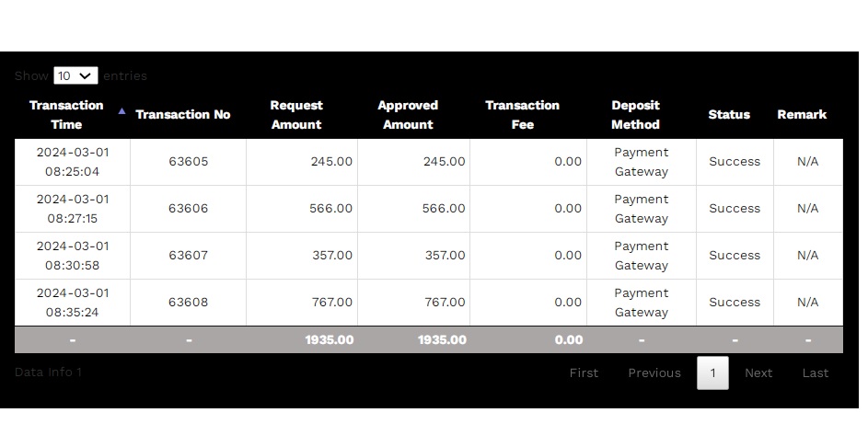Sort table by Status column header
The height and width of the screenshot is (424, 868).
(729, 115)
